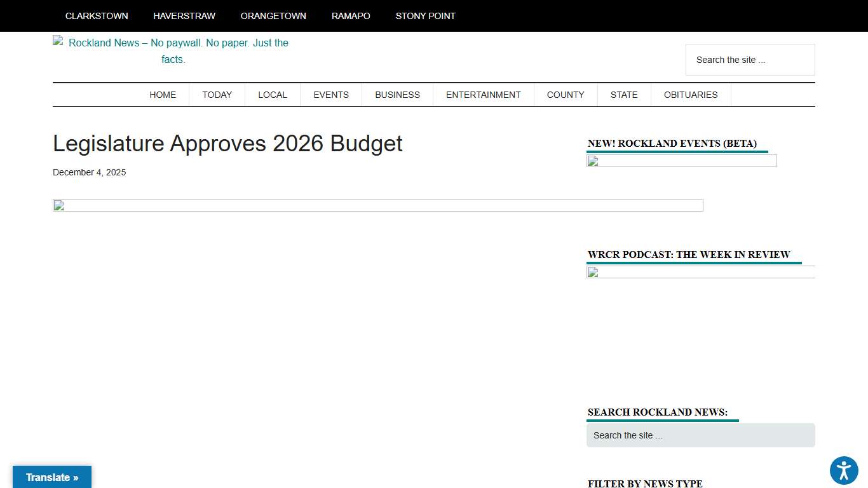Open the article Legislature Approves 2026 Budget

coord(227,144)
